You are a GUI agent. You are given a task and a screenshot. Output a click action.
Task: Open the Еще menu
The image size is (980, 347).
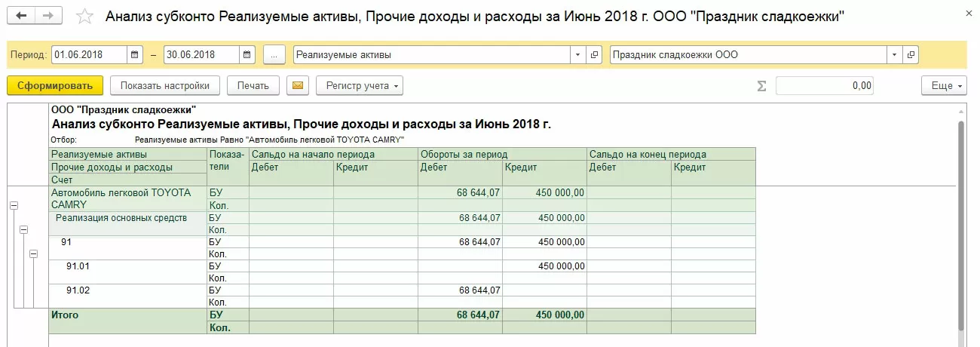coord(943,85)
